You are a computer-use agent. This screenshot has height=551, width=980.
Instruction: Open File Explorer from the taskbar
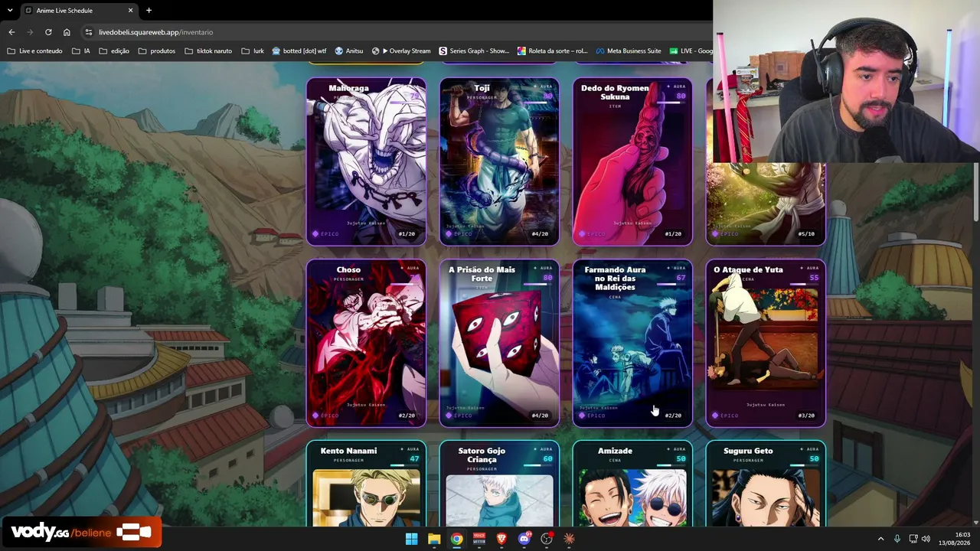tap(434, 539)
